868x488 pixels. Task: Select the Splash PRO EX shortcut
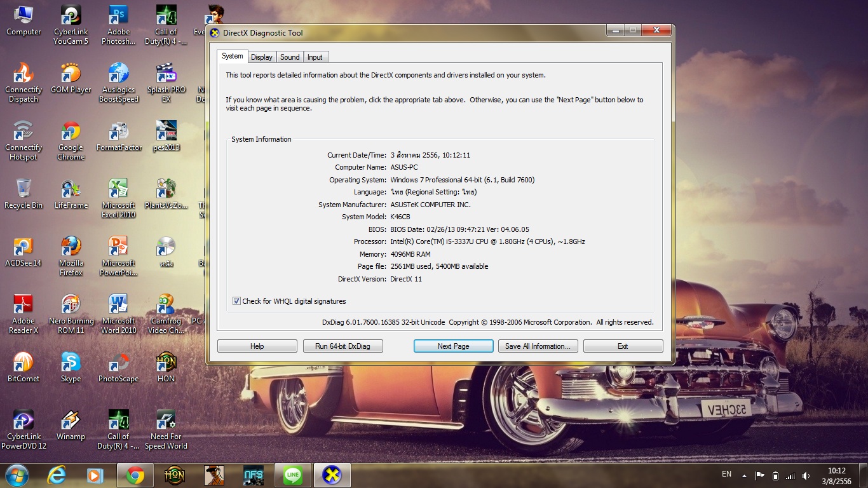point(166,83)
